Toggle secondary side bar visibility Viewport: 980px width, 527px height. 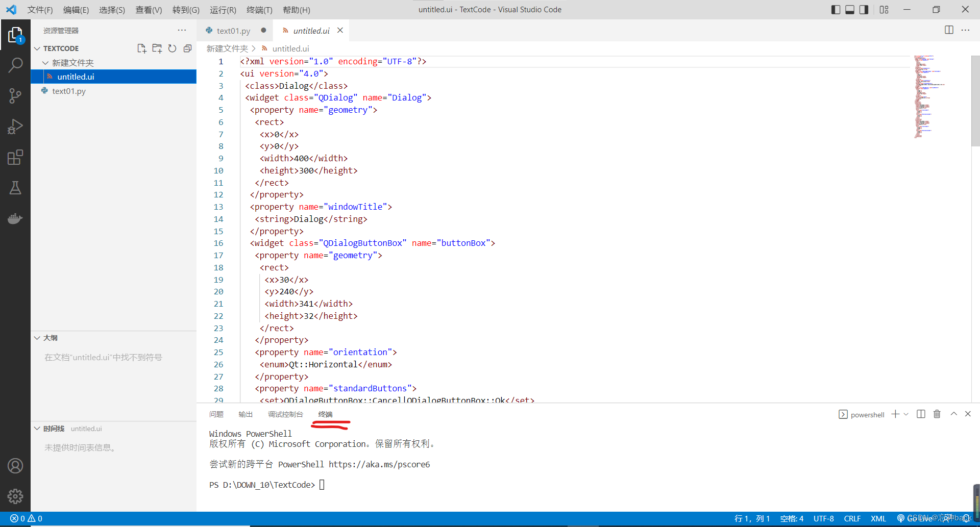pos(864,10)
